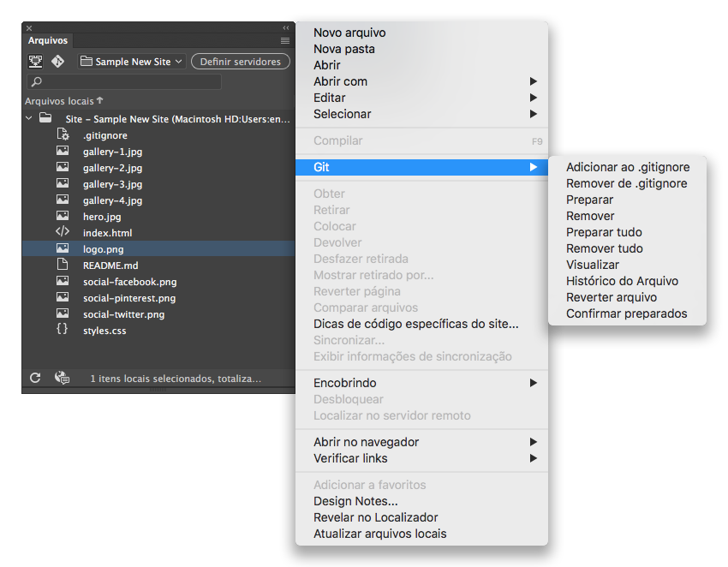Click the .gitignore file gear icon

(63, 134)
